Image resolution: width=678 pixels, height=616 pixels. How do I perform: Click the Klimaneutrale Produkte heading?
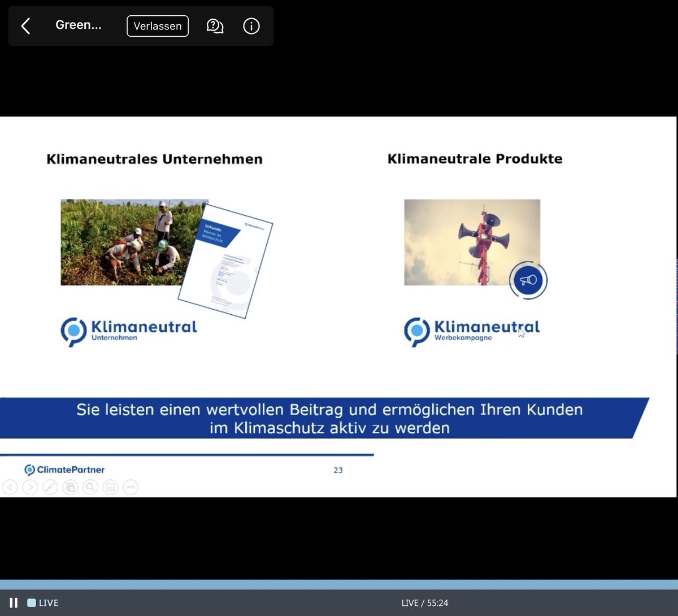point(475,159)
